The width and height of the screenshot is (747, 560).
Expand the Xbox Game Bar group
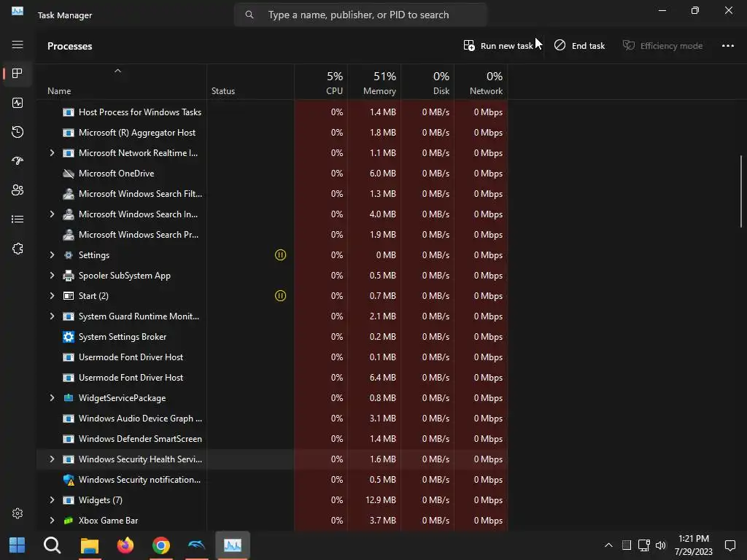click(52, 521)
